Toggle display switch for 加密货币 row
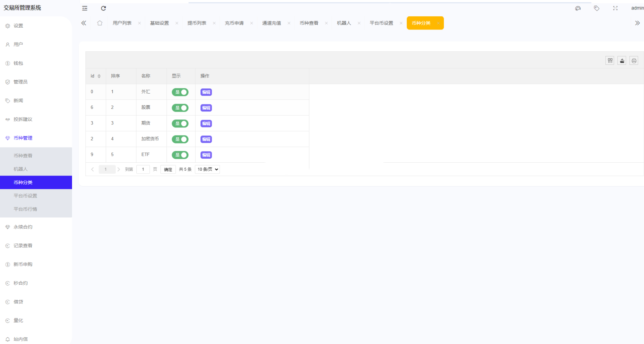The width and height of the screenshot is (644, 344). coord(180,139)
